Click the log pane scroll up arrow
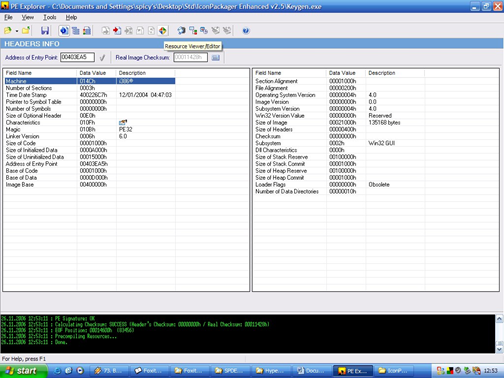 (x=499, y=319)
